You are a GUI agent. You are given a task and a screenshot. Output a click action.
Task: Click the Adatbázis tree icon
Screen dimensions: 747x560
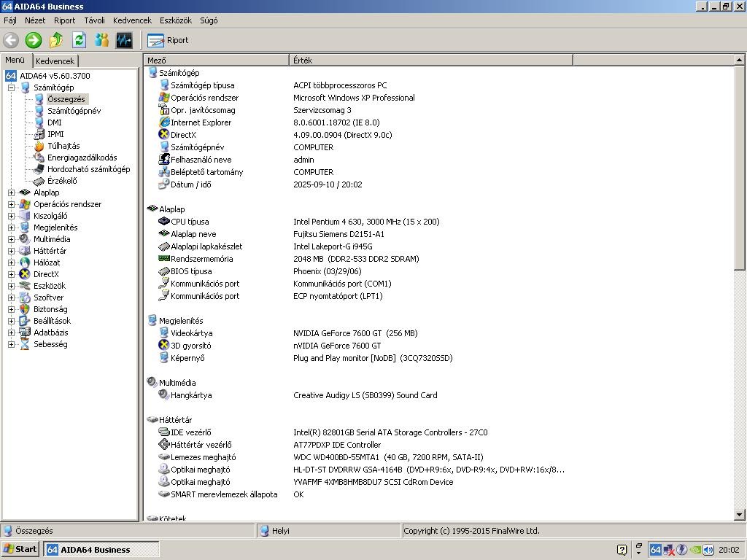(25, 332)
